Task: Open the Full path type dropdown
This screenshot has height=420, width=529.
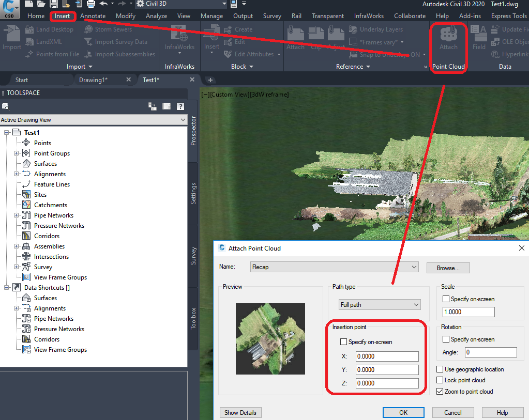Action: point(380,305)
